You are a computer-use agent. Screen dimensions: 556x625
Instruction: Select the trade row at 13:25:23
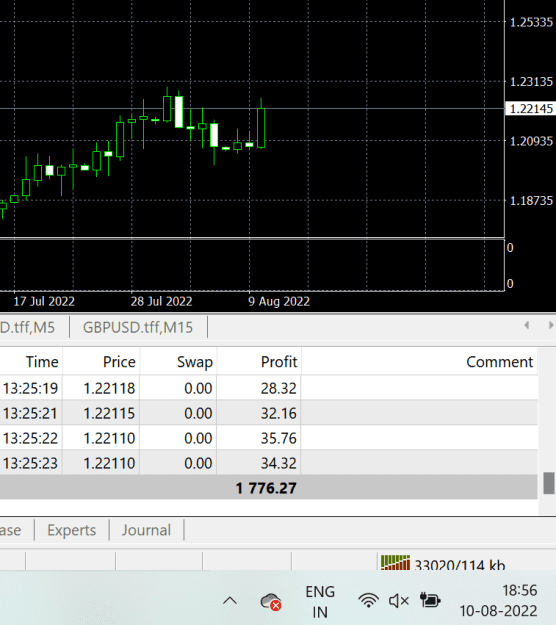[269, 463]
